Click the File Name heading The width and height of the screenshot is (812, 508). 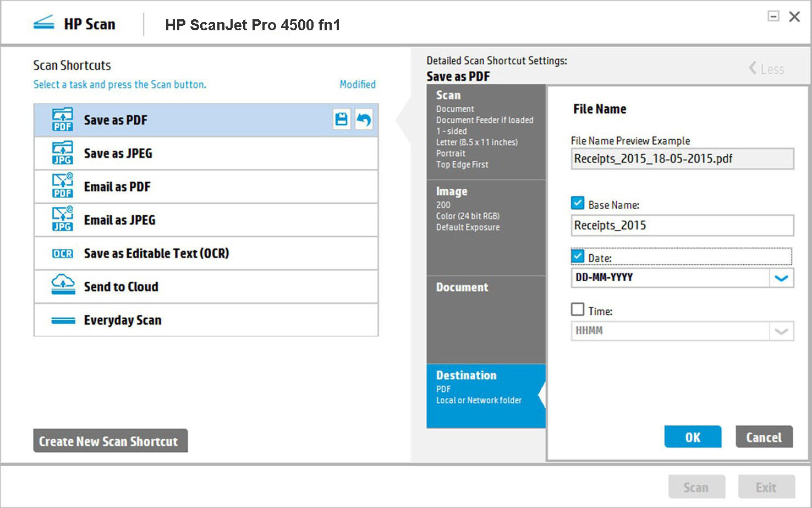coord(600,109)
